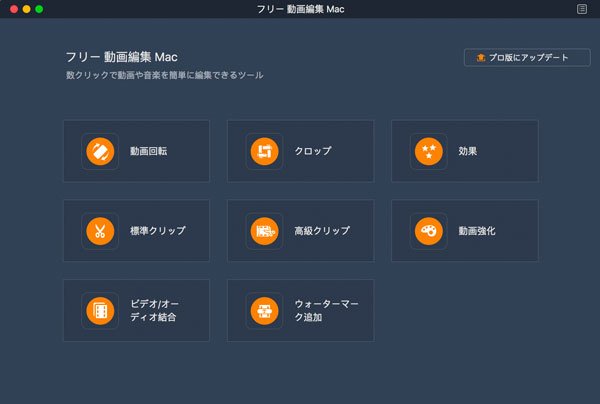Viewport: 600px width, 404px height.
Task: Click the 標準クリップ label
Action: point(158,231)
